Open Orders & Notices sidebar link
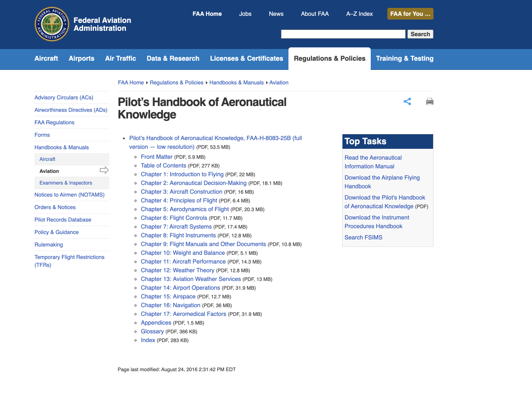Viewport: 532px width, 399px height. click(x=55, y=207)
